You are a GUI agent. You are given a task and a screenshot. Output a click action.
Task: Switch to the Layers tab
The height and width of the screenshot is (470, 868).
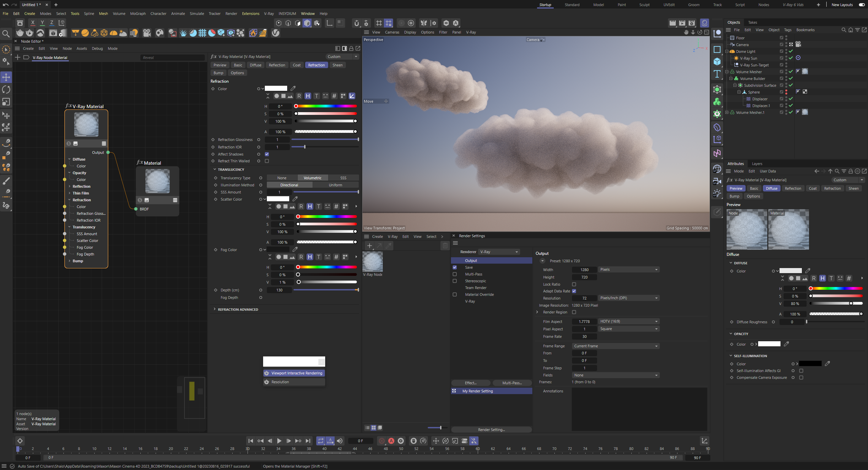click(x=757, y=164)
